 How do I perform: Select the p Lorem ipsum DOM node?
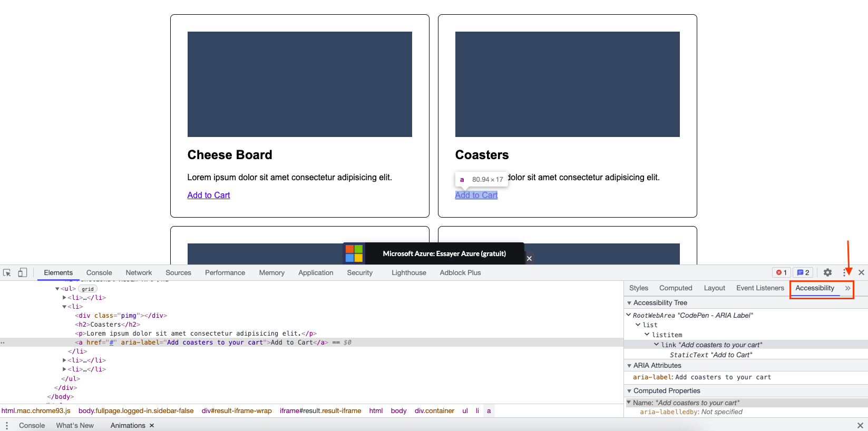[196, 334]
